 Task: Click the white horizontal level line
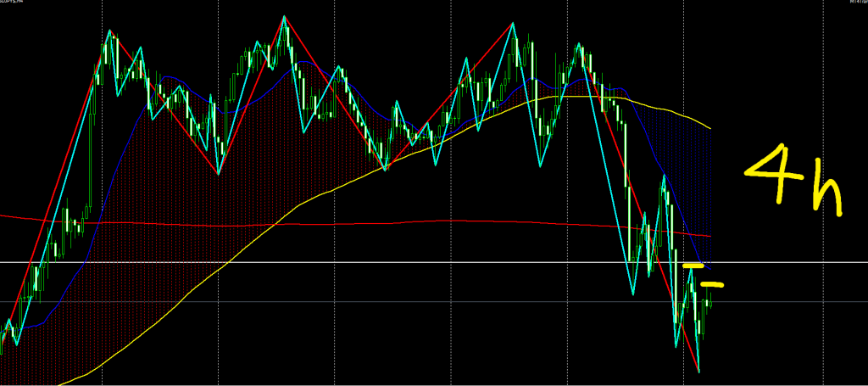coord(424,262)
